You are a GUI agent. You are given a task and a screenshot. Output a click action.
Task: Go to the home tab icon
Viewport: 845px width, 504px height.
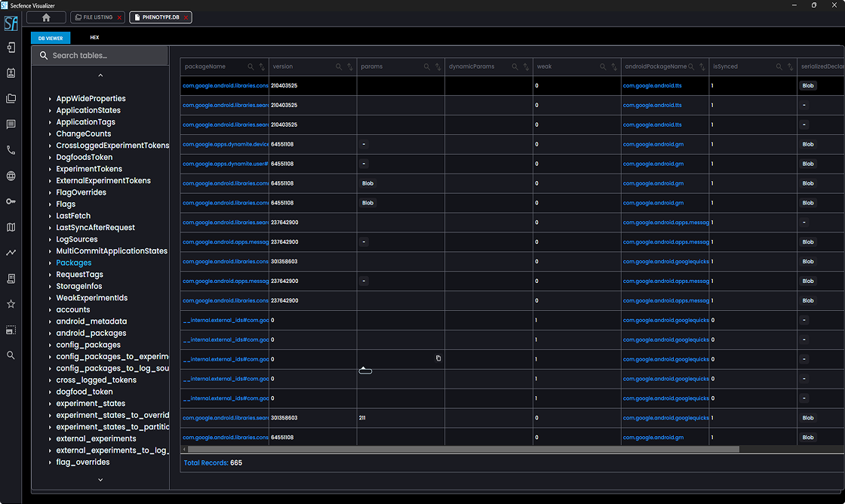(x=46, y=17)
